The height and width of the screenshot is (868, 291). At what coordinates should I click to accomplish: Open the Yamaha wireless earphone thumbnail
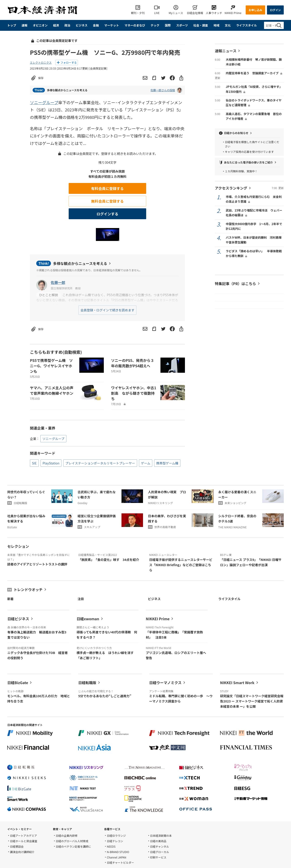tap(91, 393)
